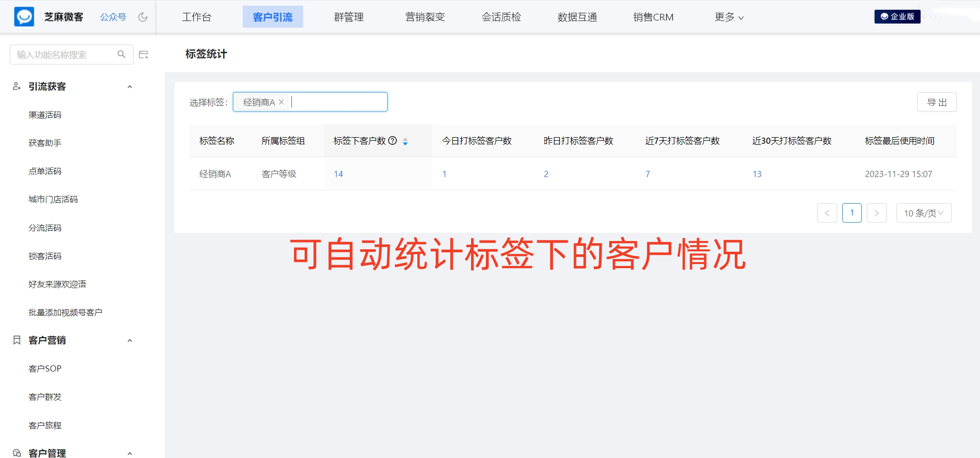
Task: Switch to the 数据互通 tab
Action: pyautogui.click(x=577, y=17)
